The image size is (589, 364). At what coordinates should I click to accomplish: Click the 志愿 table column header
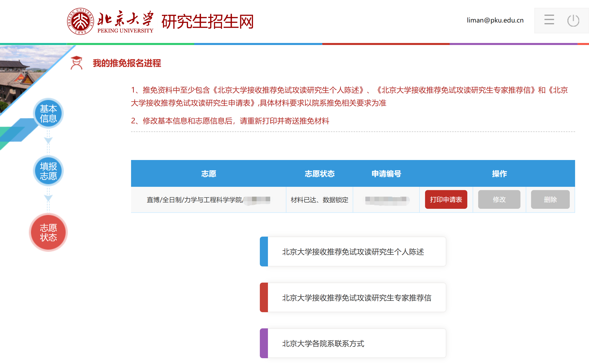[x=208, y=174]
